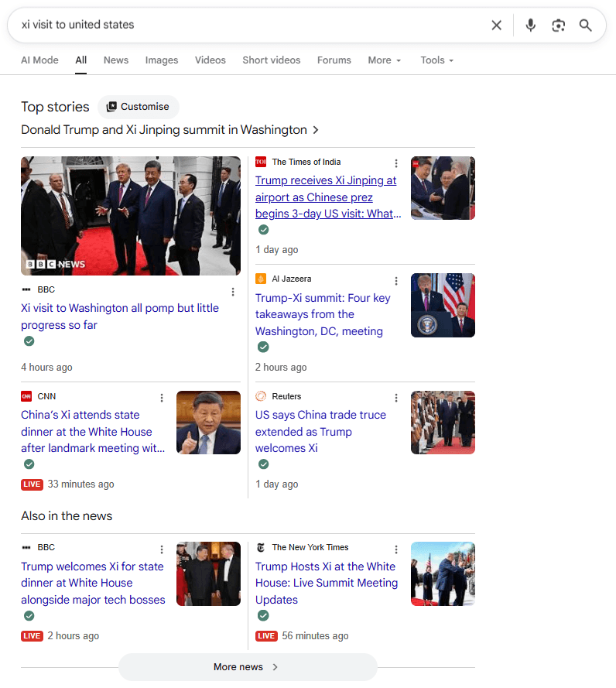
Task: Click the Al Jazeera favicon
Action: click(x=261, y=279)
